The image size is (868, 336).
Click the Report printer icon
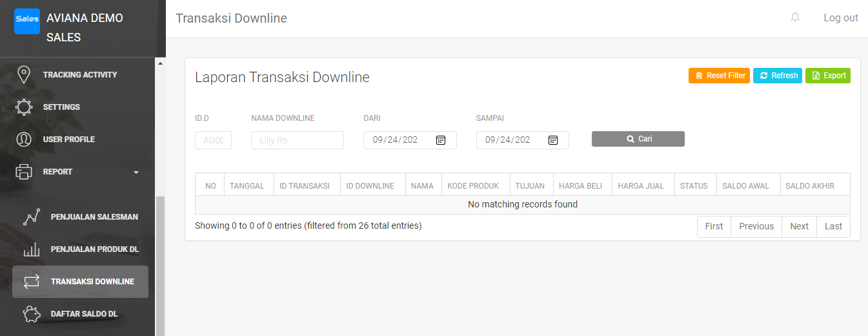click(x=24, y=172)
